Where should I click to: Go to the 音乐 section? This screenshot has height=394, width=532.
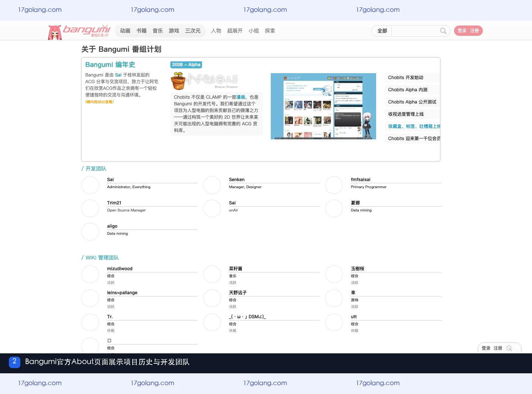coord(158,31)
